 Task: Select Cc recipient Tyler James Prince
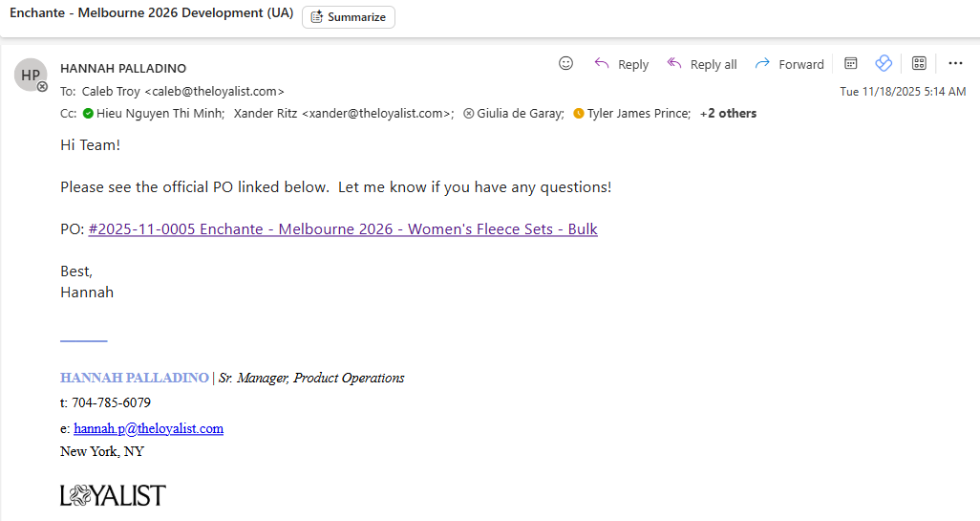(638, 113)
